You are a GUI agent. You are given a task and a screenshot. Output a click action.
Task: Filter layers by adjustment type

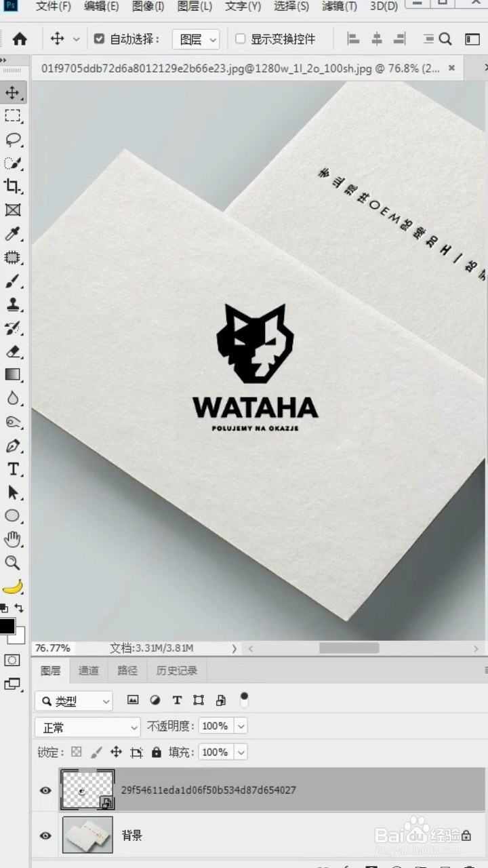[155, 701]
